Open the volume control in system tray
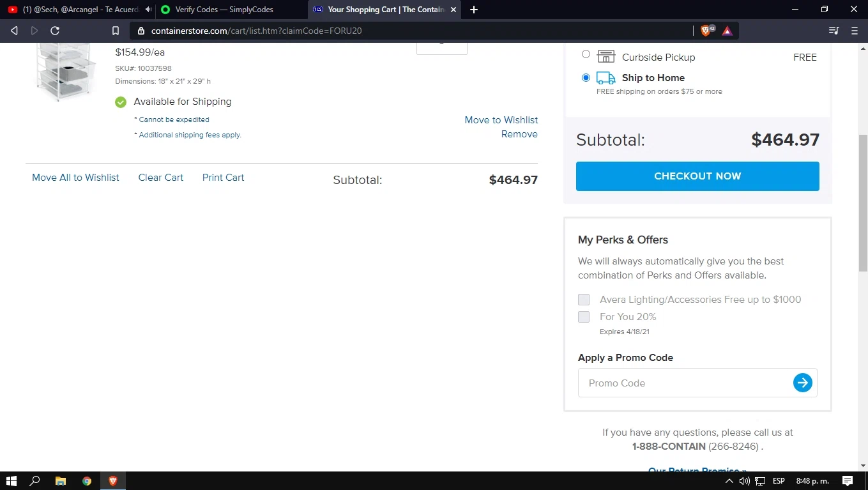The width and height of the screenshot is (868, 490). (x=744, y=481)
